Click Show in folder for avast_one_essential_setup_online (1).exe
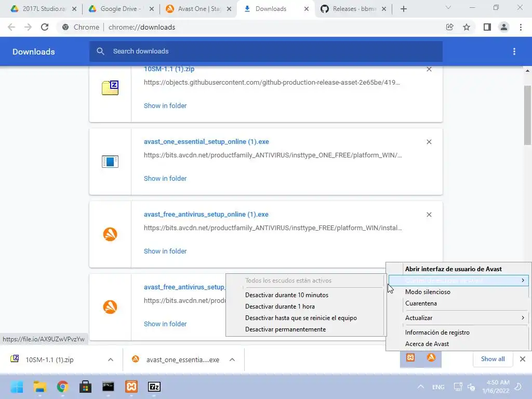Viewport: 532px width, 399px height. click(x=165, y=179)
